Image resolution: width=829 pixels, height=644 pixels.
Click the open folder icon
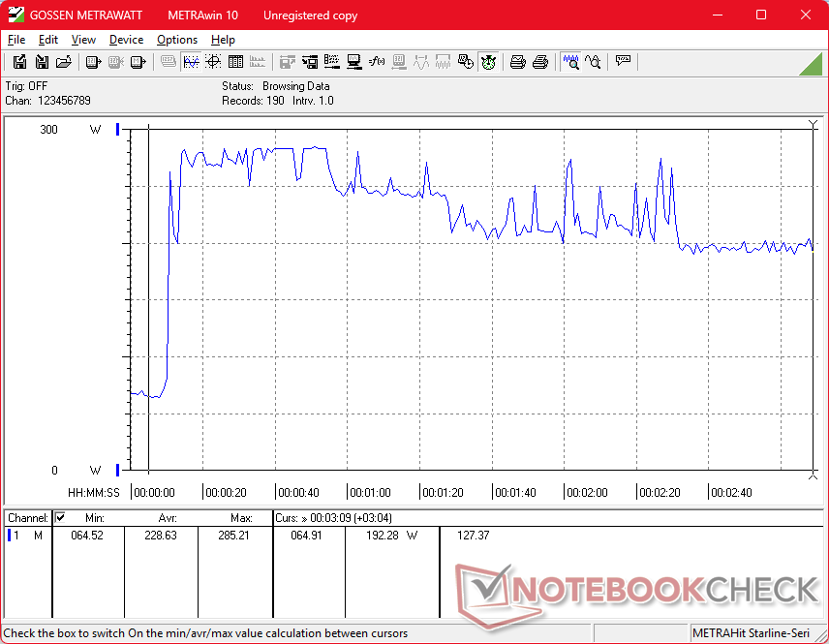point(64,62)
